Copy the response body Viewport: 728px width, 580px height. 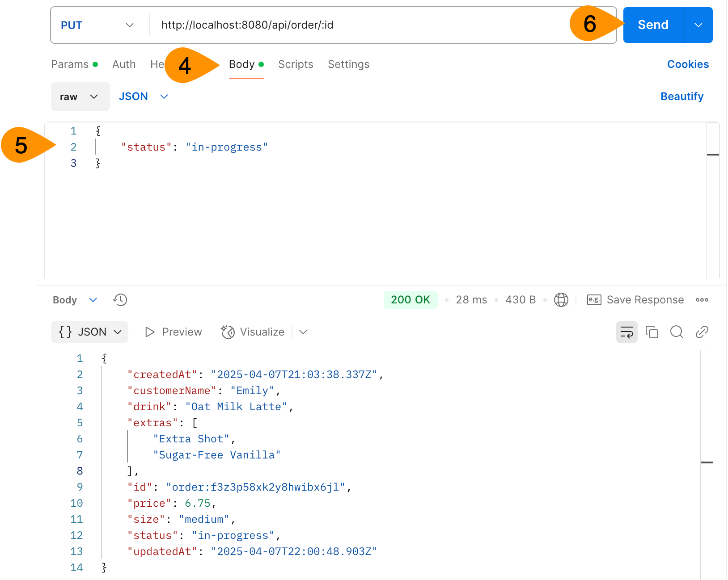click(652, 332)
